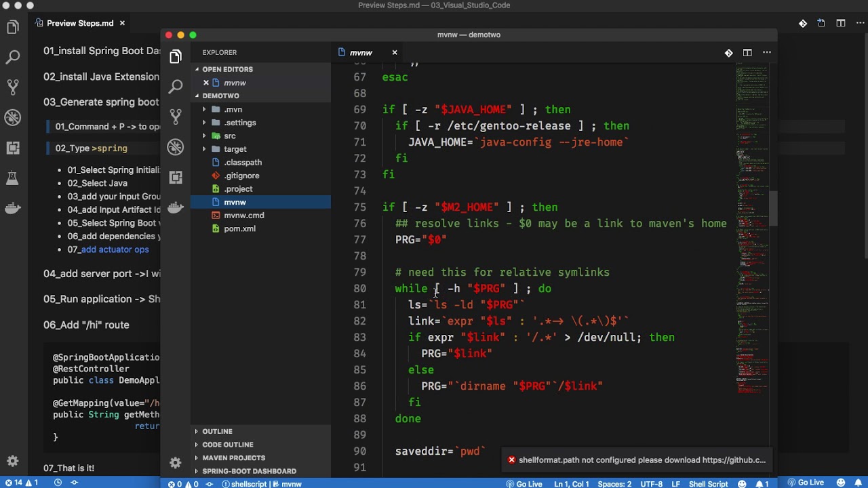Open Source Control in demotwo window

[x=176, y=117]
